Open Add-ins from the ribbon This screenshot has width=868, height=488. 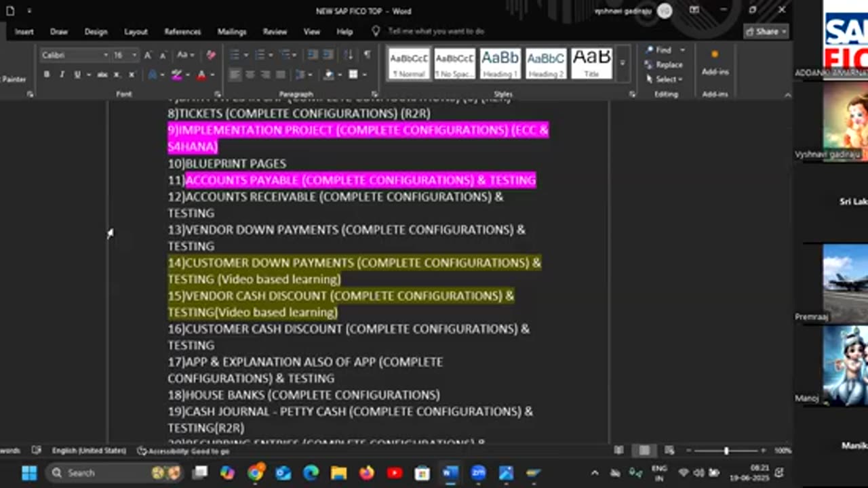click(715, 63)
